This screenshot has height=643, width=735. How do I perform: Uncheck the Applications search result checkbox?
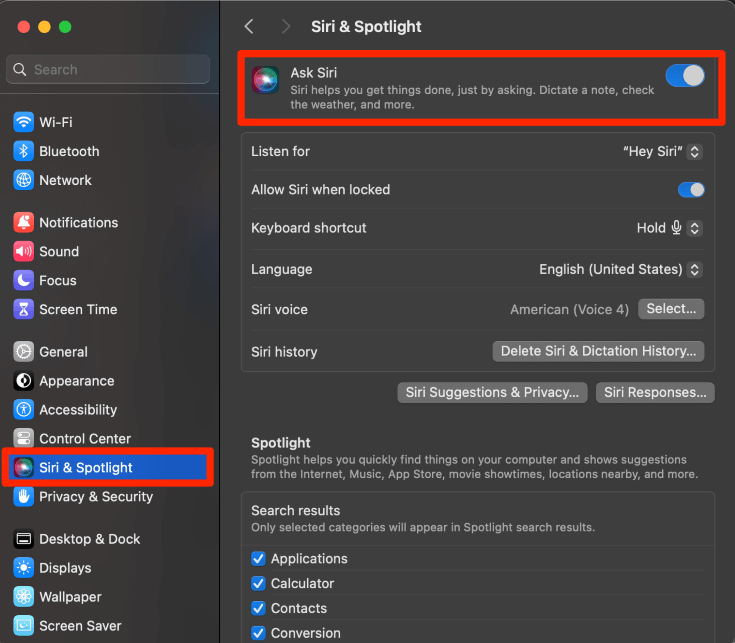click(x=258, y=559)
